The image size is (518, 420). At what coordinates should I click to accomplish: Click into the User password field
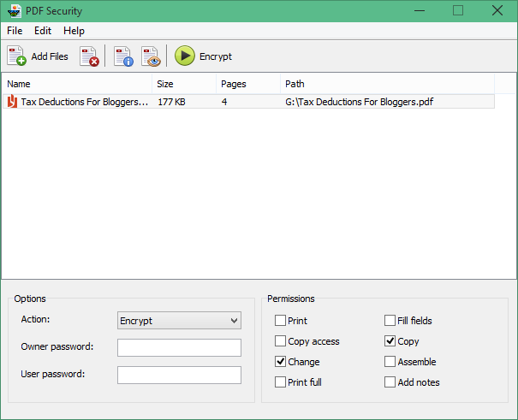coord(179,376)
